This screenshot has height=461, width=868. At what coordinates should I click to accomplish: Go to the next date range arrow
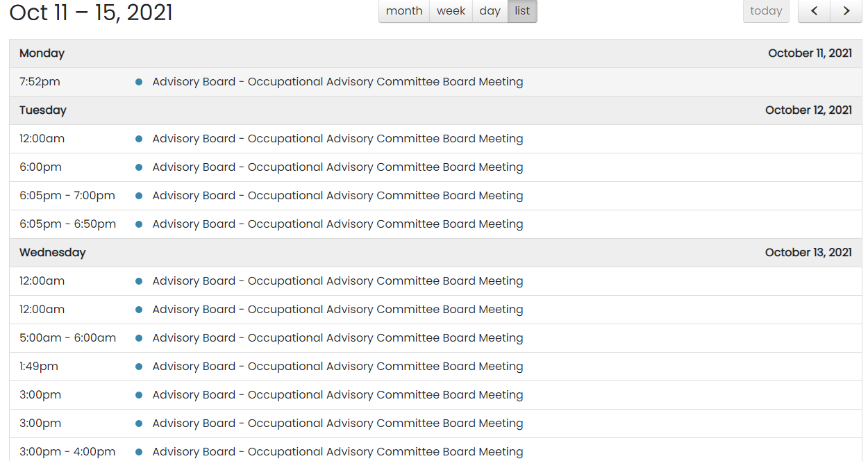pyautogui.click(x=846, y=11)
